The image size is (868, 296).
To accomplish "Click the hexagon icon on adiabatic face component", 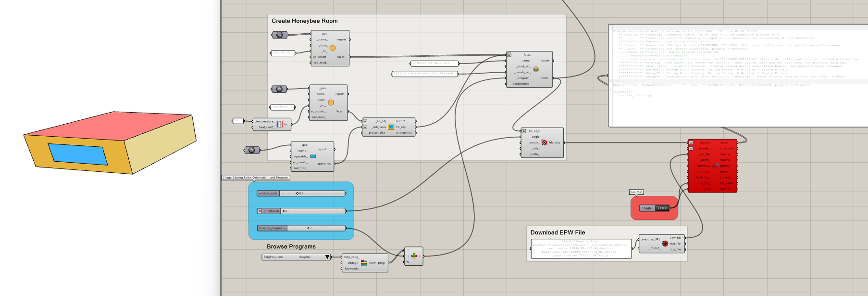I will pyautogui.click(x=332, y=48).
